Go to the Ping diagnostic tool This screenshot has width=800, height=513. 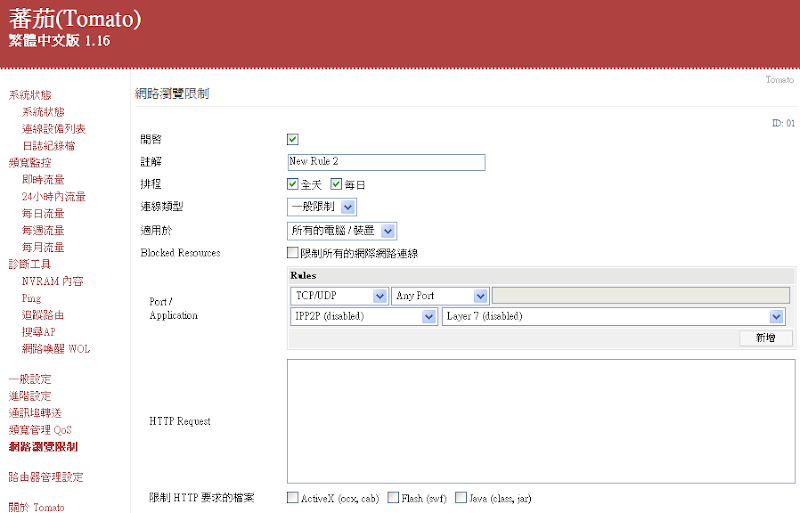tap(31, 298)
